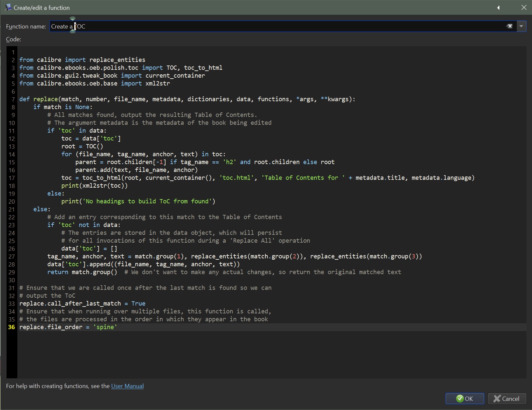Open the User Manual link
The width and height of the screenshot is (532, 410).
pos(127,386)
